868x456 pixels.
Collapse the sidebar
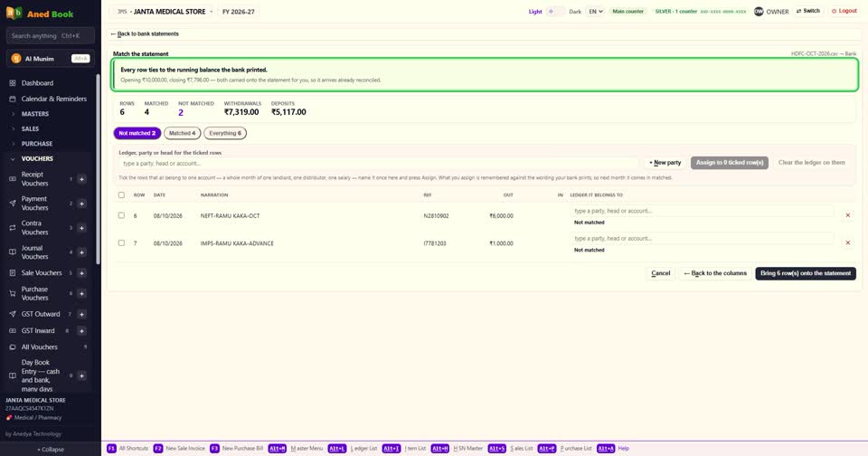(51, 450)
